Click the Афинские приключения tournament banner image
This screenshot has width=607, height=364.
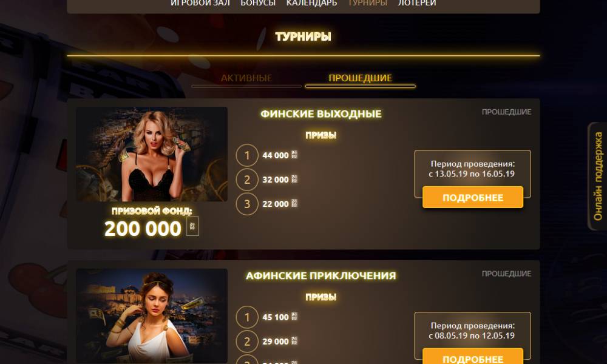[x=152, y=316]
